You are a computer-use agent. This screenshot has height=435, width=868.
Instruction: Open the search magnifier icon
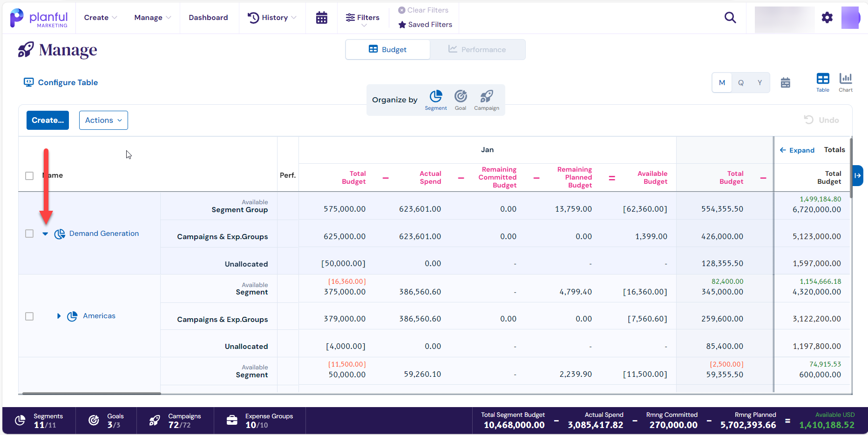click(x=730, y=18)
